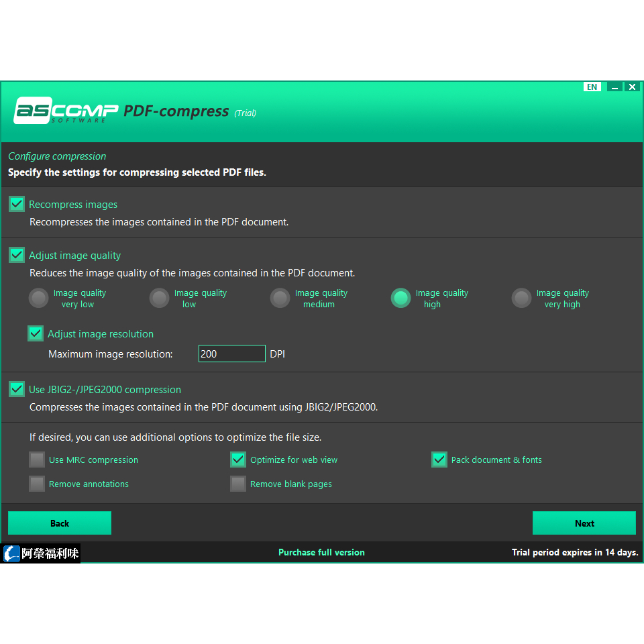Close the PDF-compress window

click(632, 87)
